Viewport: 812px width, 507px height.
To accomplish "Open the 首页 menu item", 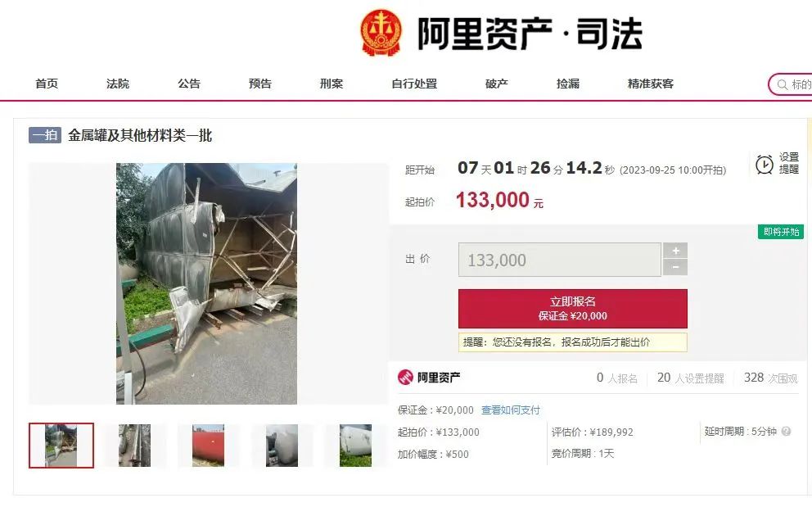I will [x=47, y=84].
